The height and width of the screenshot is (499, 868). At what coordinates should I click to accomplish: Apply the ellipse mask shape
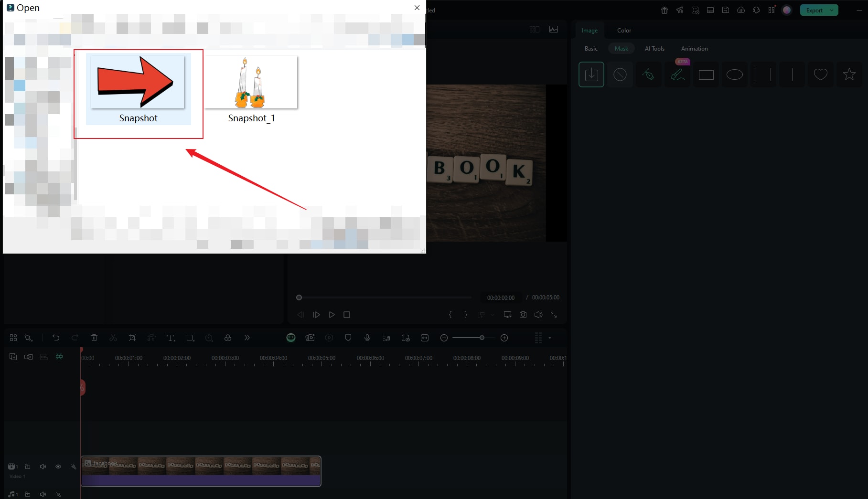pyautogui.click(x=735, y=74)
